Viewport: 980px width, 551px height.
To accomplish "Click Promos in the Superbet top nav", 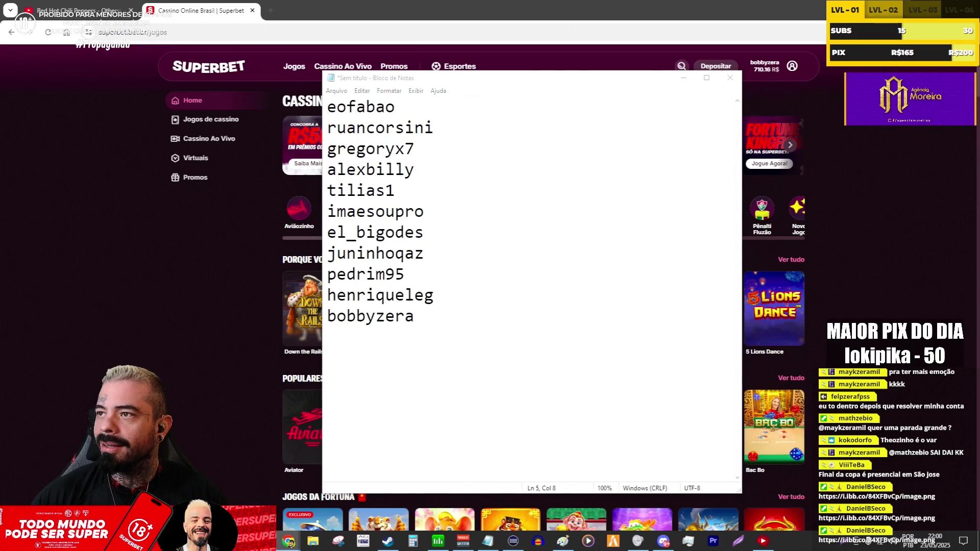I will 394,66.
